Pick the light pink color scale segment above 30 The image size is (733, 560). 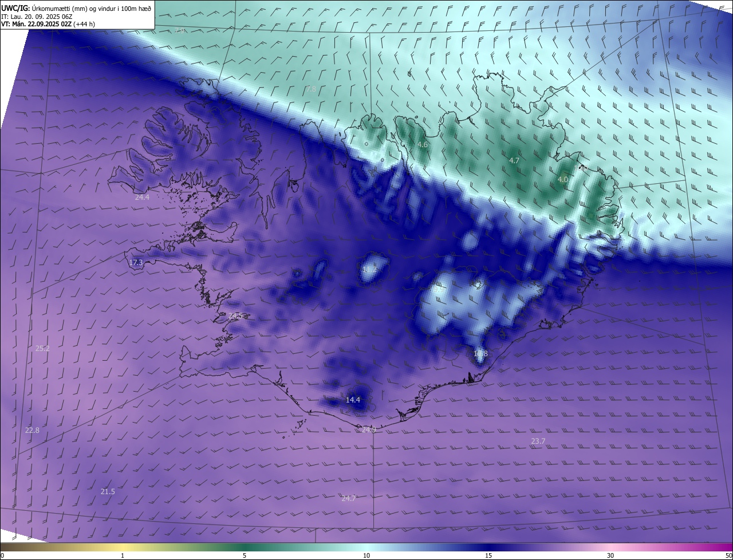tap(610, 547)
